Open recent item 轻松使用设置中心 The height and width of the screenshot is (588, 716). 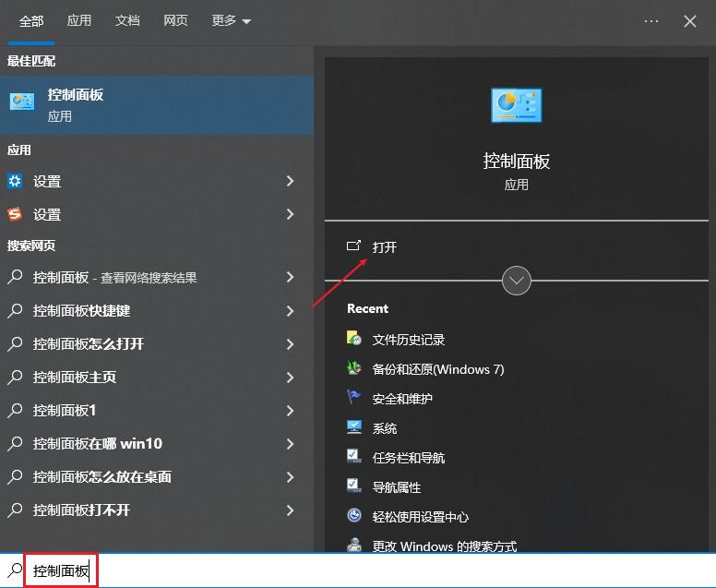[x=421, y=517]
